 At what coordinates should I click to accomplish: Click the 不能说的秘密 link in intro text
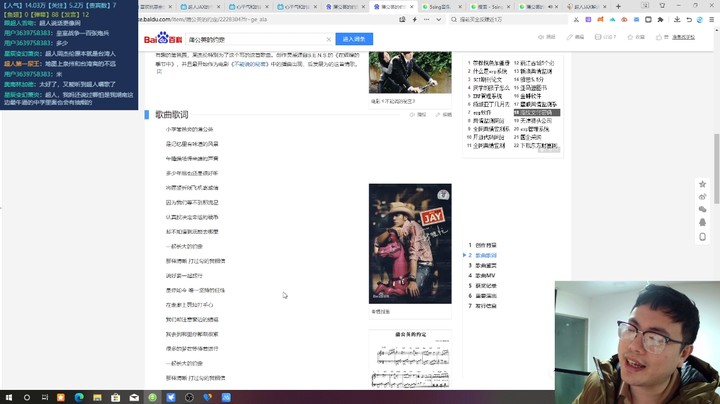click(250, 64)
